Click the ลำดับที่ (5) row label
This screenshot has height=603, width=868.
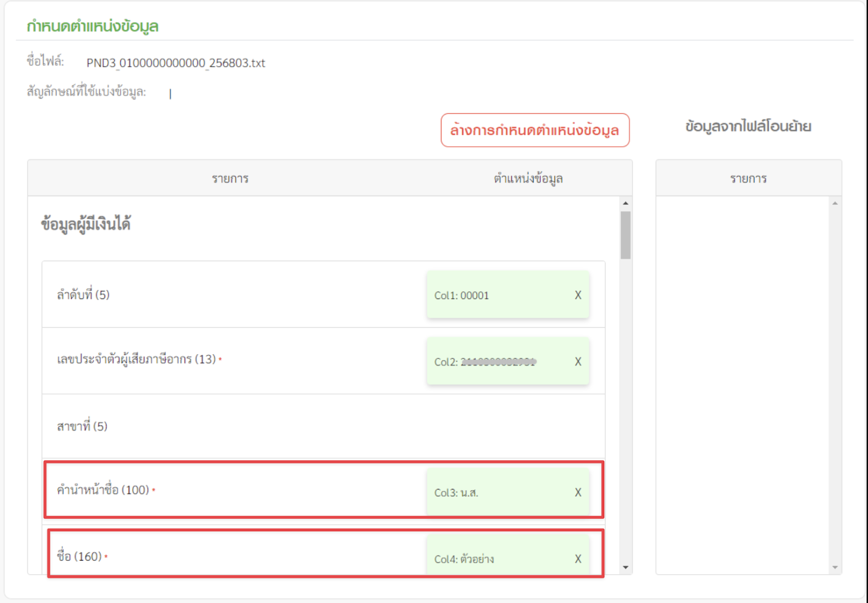(x=83, y=295)
